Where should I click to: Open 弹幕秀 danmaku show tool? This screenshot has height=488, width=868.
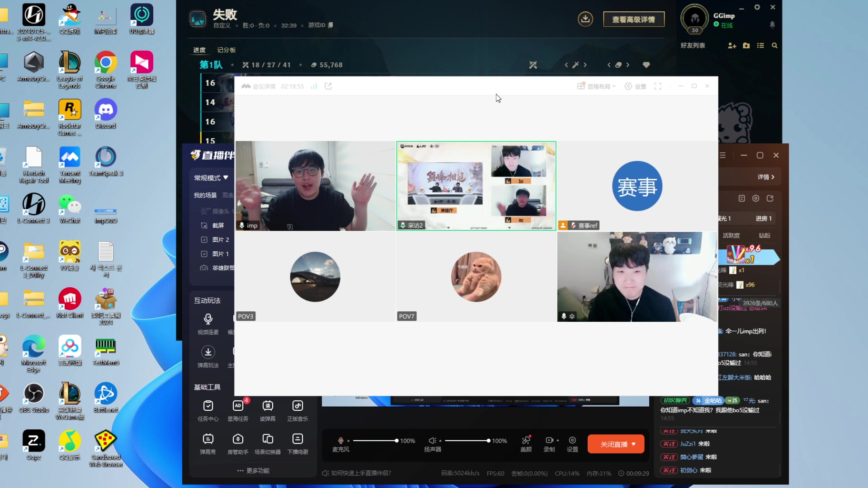click(208, 444)
